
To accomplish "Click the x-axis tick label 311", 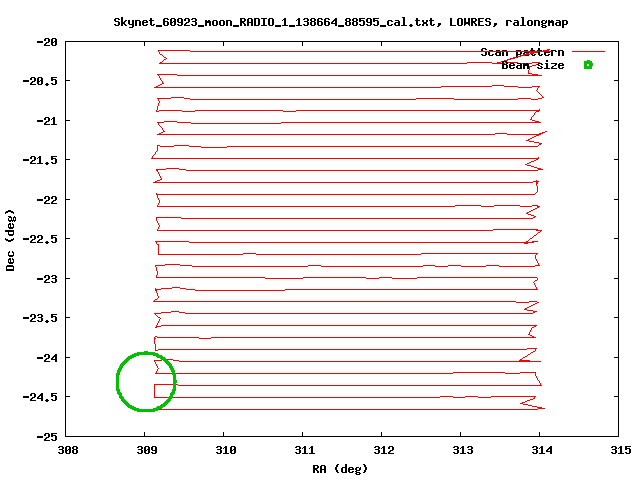I will [x=304, y=450].
